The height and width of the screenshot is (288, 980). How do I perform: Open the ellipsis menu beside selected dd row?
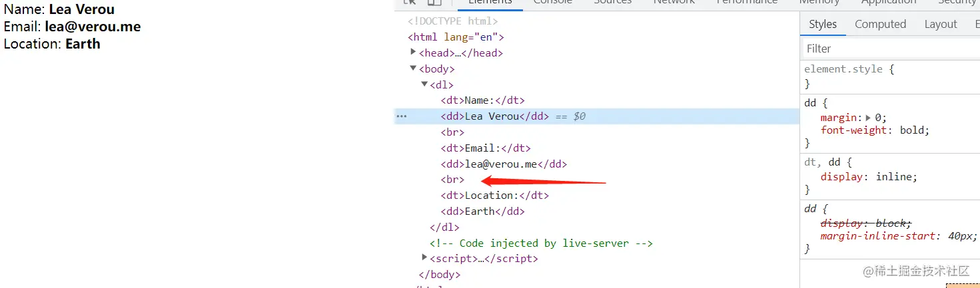coord(401,116)
